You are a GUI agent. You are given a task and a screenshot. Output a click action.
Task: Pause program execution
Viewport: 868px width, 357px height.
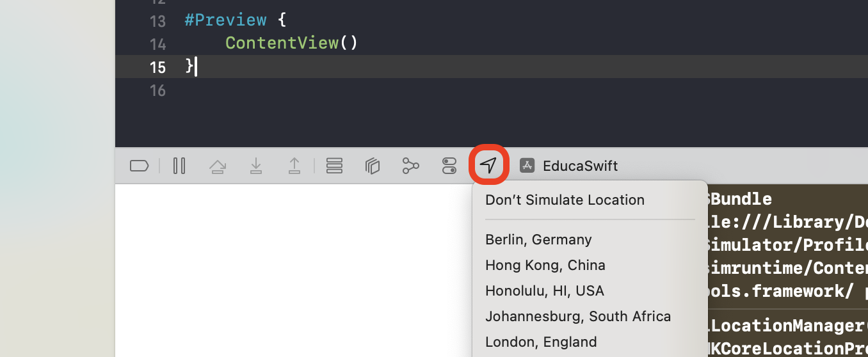click(x=179, y=166)
